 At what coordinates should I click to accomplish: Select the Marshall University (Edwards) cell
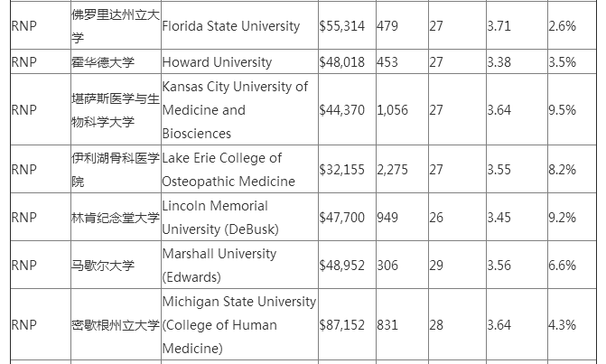[x=219, y=266]
